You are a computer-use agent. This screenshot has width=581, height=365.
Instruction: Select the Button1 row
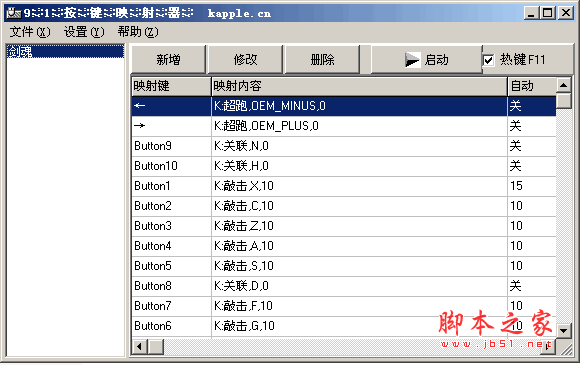click(x=344, y=186)
